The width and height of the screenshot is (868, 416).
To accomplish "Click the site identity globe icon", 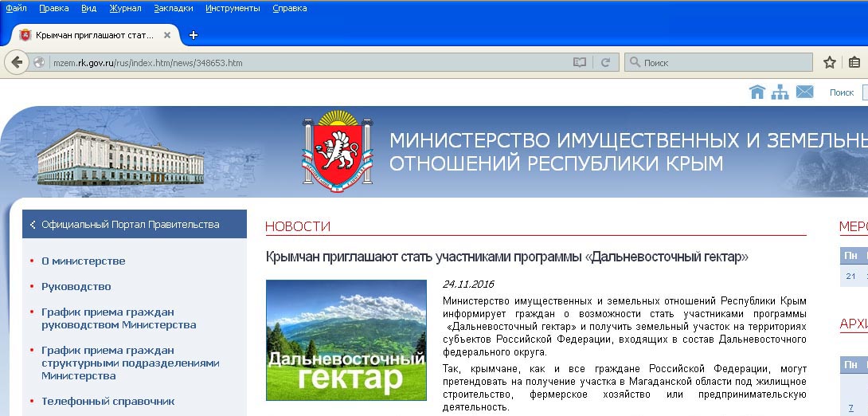I will coord(39,63).
